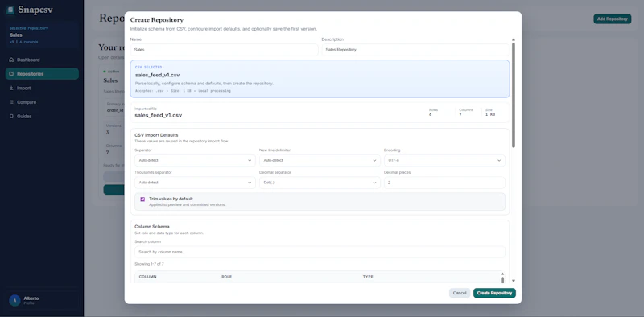Screen dimensions: 644x317
Task: Click the dialog scrollbar up arrow
Action: click(514, 40)
